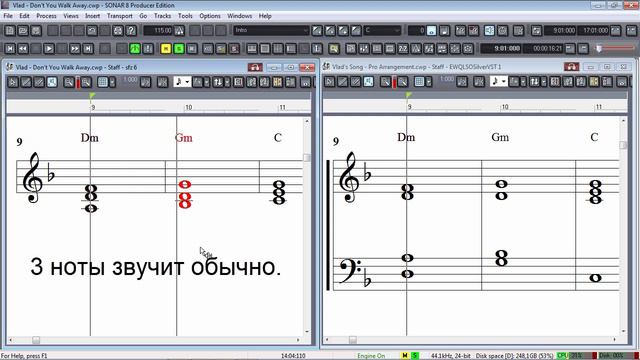Toggle the green audio engine button
The image size is (640, 360).
(x=135, y=49)
